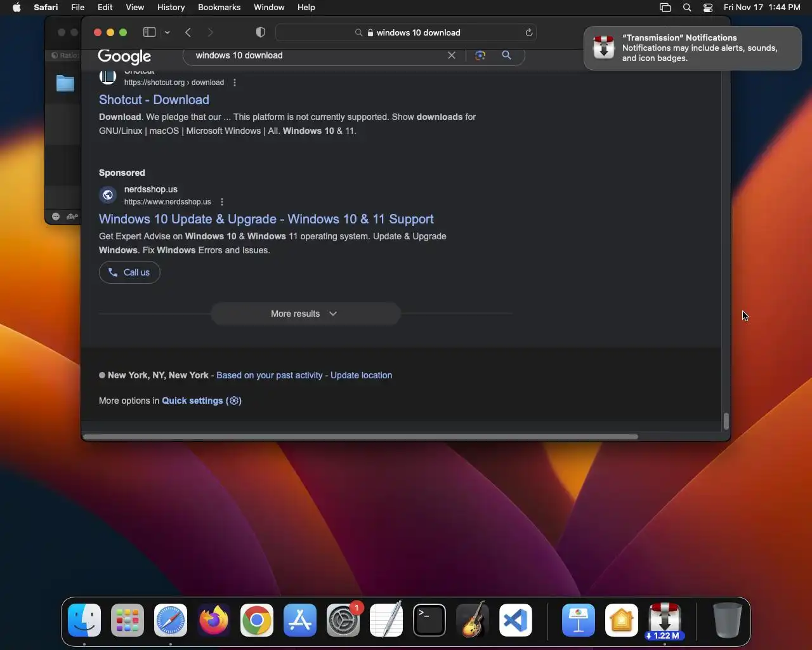812x650 pixels.
Task: Click the Google Lens camera search icon
Action: pos(480,55)
